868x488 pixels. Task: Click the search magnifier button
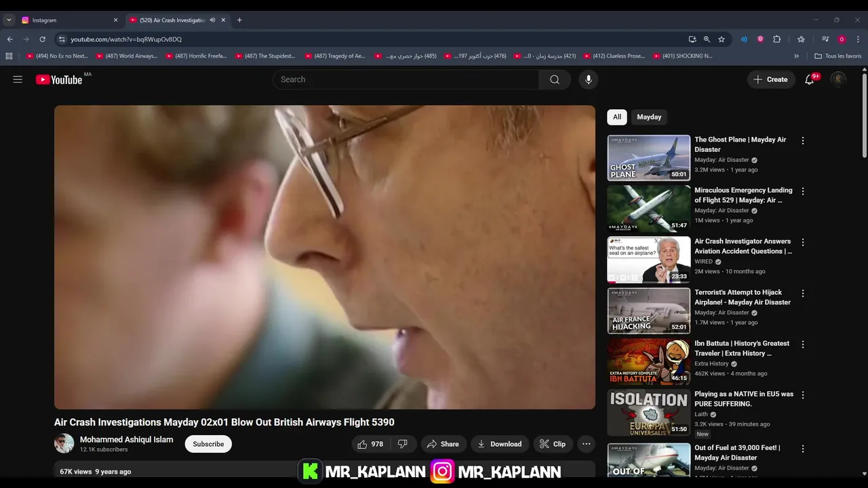[555, 79]
